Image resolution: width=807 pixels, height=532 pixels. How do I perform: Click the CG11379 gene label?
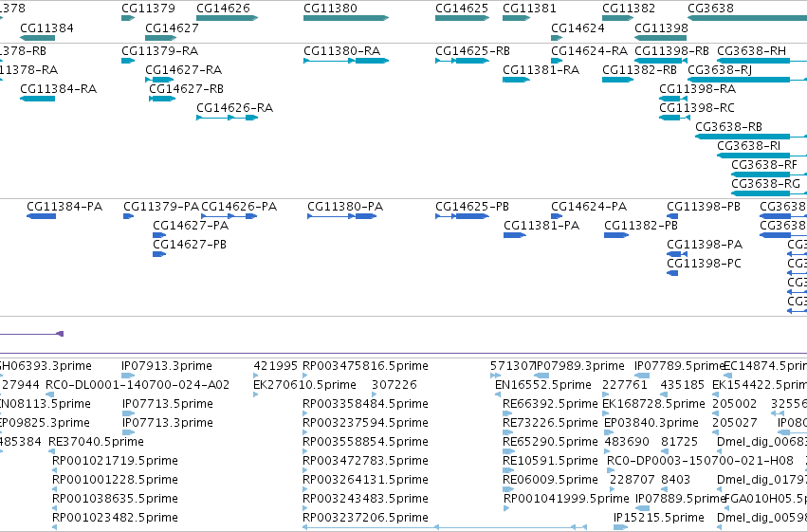(x=148, y=9)
